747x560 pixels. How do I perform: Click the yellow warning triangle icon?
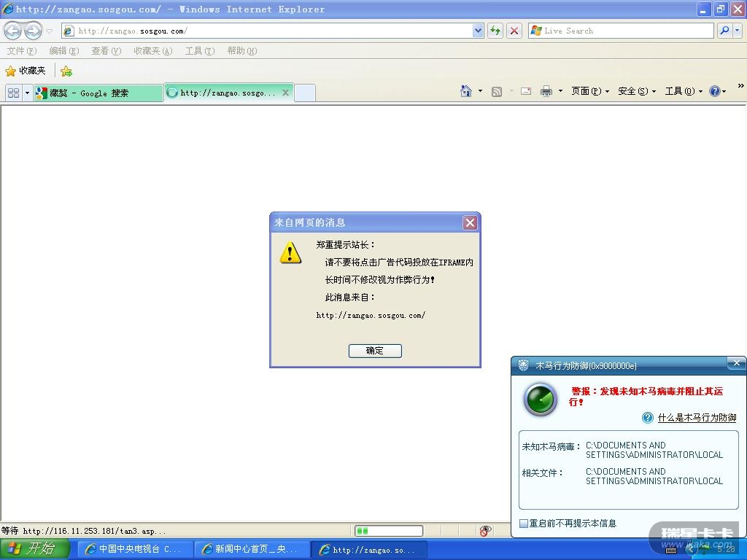coord(290,252)
